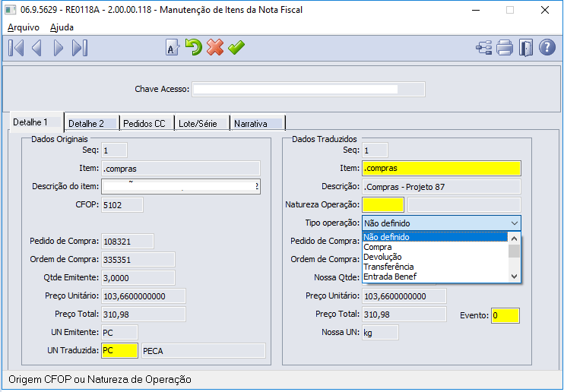Open help question mark icon
This screenshot has height=392, width=564.
(x=547, y=47)
